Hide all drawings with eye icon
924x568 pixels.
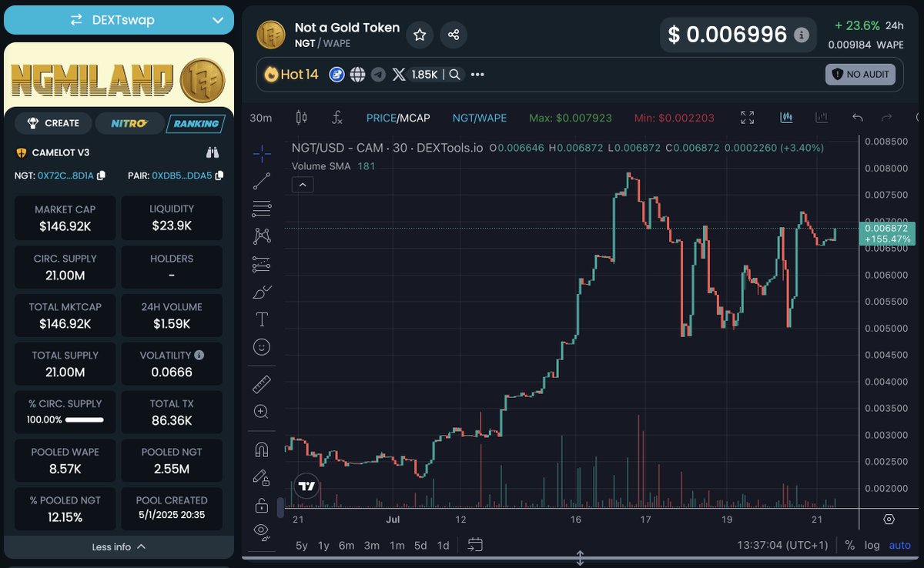pyautogui.click(x=262, y=530)
